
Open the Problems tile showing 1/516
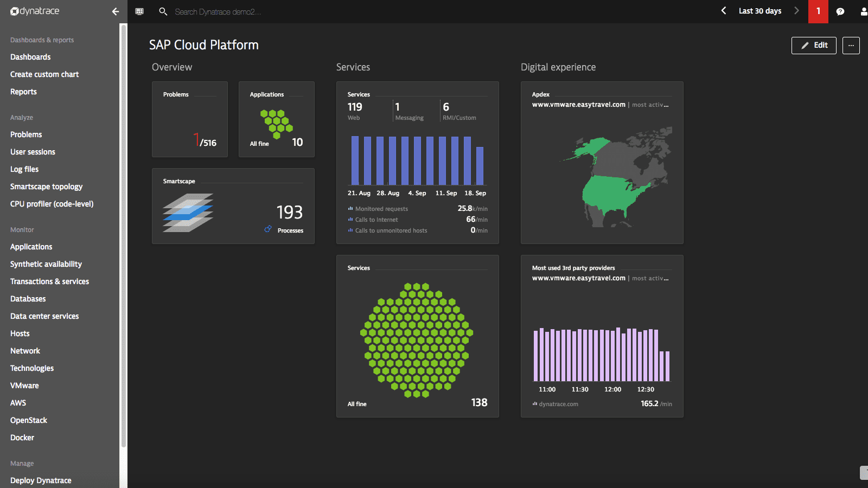[x=190, y=119]
